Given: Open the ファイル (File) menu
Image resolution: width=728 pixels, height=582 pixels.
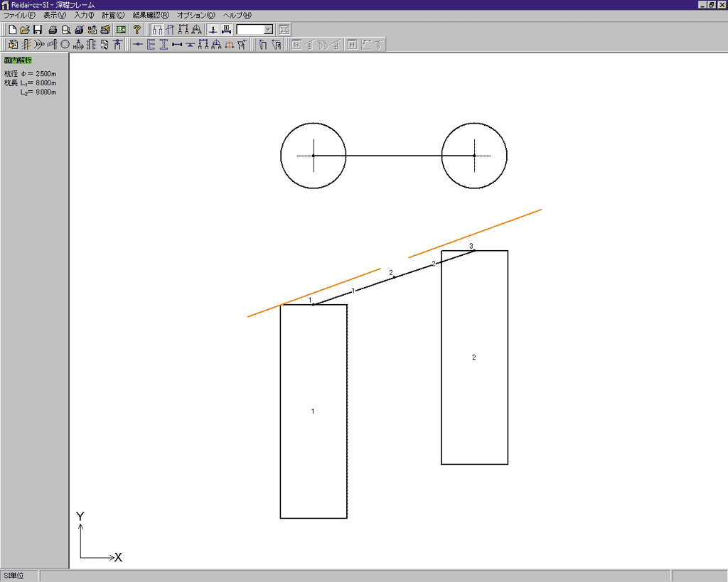Looking at the screenshot, I should pyautogui.click(x=19, y=15).
